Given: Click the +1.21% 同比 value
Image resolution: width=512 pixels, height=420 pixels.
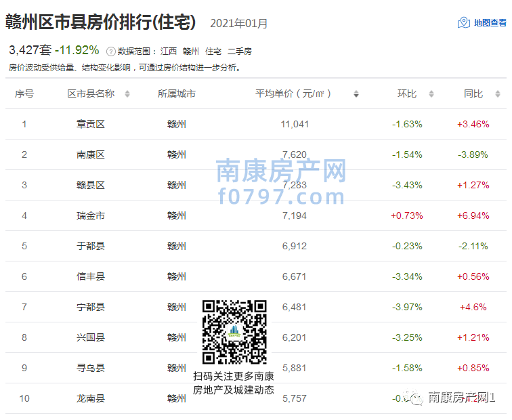Looking at the screenshot, I should pyautogui.click(x=473, y=337).
